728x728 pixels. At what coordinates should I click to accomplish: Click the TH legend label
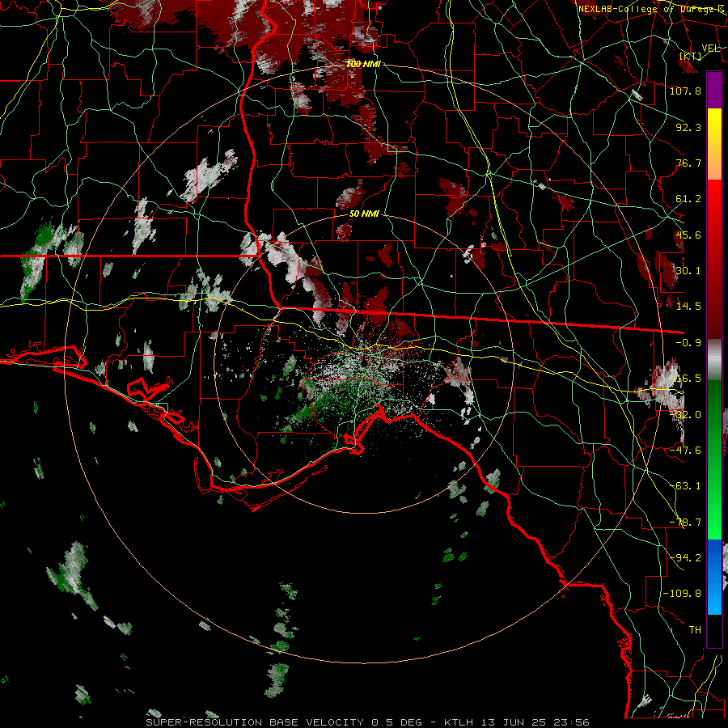(x=695, y=629)
